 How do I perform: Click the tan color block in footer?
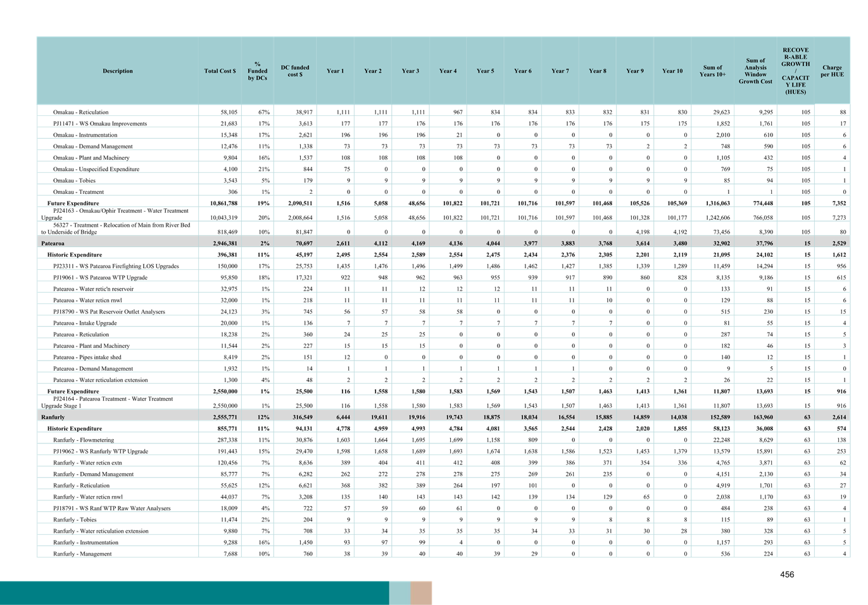[x=421, y=593]
